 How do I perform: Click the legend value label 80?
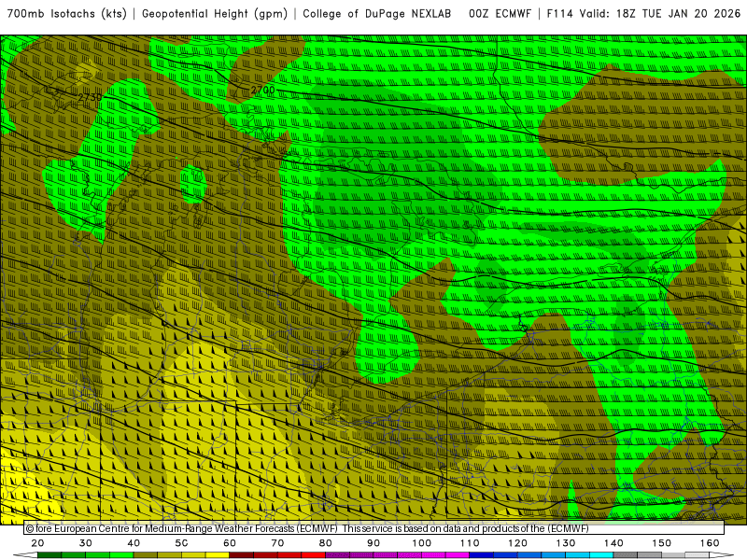(325, 543)
